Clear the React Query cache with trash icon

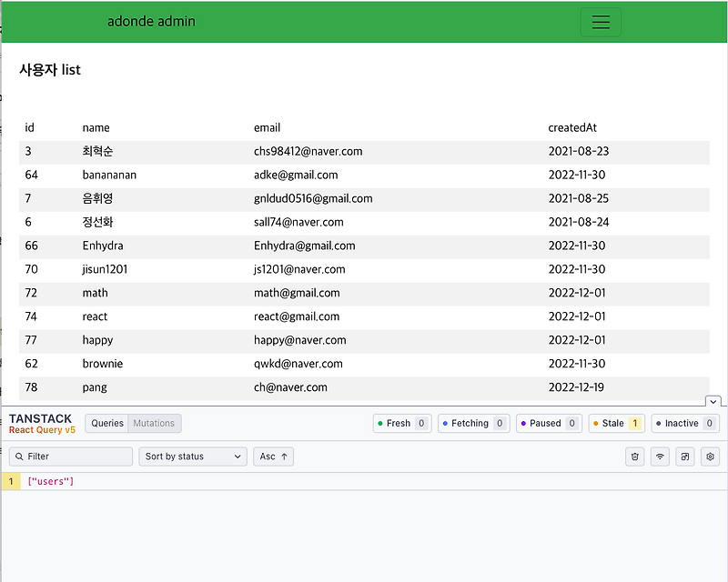click(x=634, y=457)
